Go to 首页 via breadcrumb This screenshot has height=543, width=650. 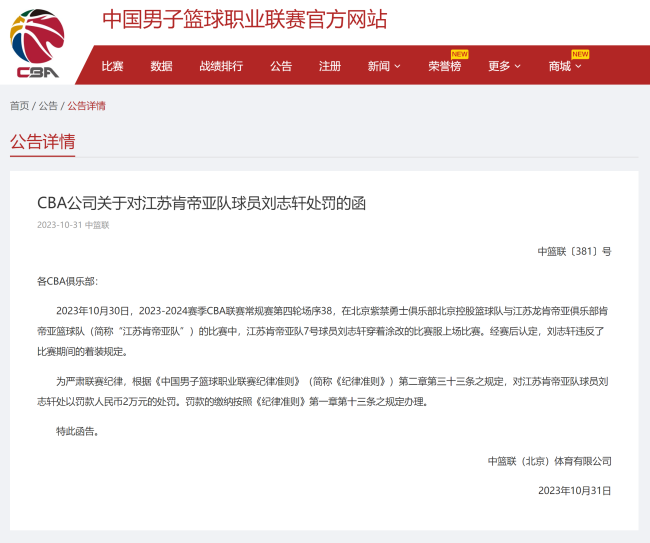tap(19, 105)
